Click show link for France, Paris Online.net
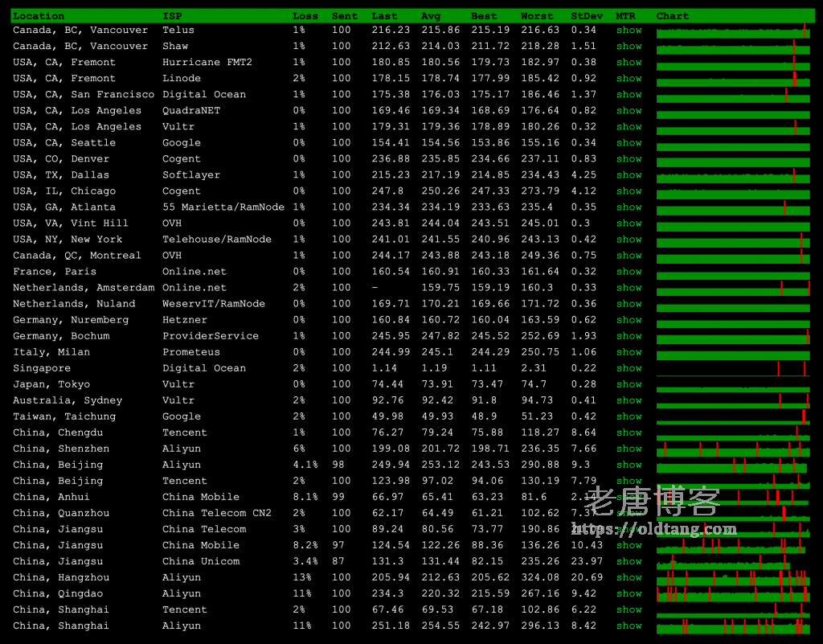 pyautogui.click(x=629, y=272)
